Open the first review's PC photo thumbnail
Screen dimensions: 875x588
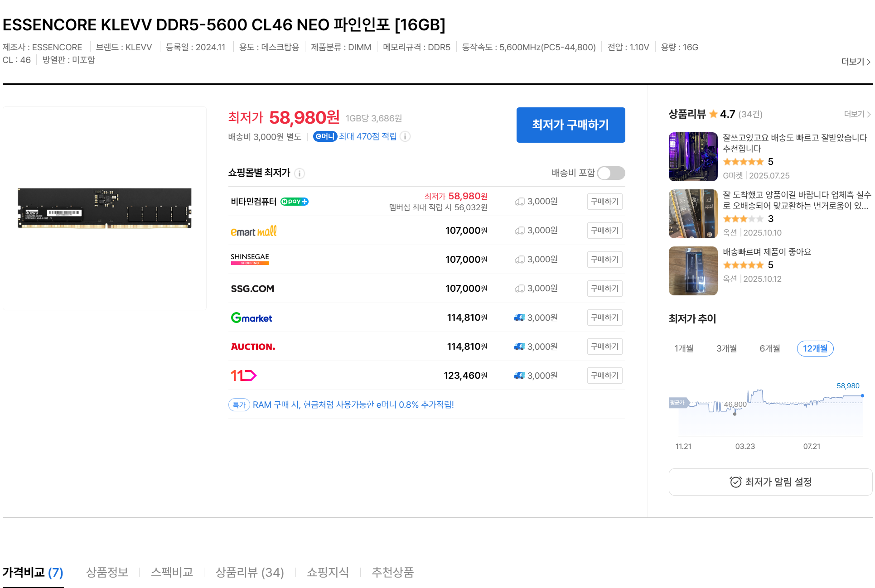tap(693, 157)
